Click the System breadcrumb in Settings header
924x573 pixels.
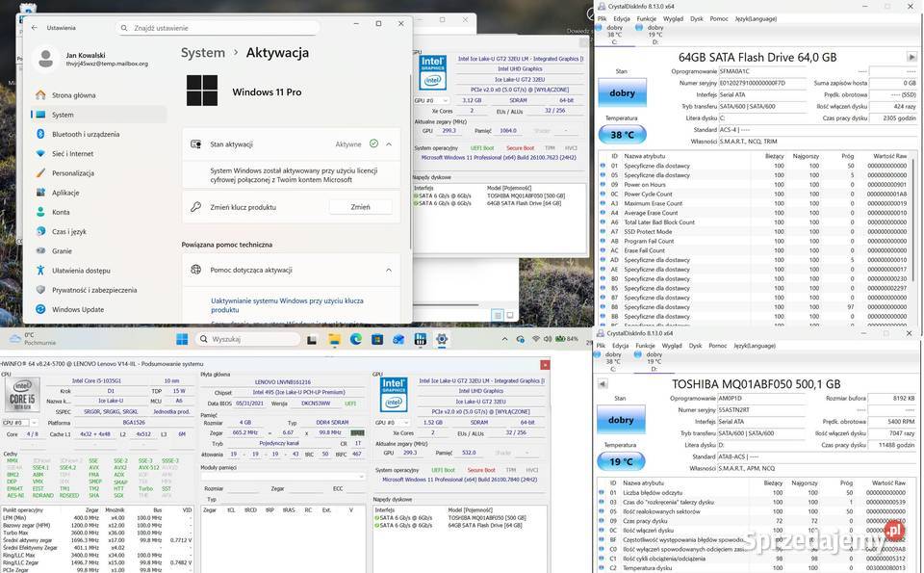203,52
